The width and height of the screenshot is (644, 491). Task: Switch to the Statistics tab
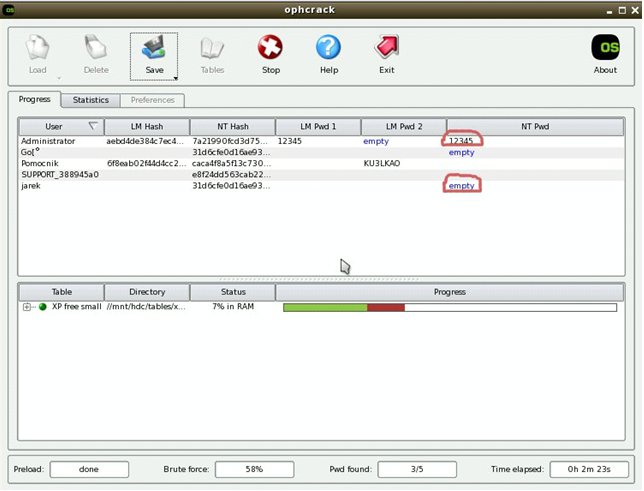click(x=91, y=100)
